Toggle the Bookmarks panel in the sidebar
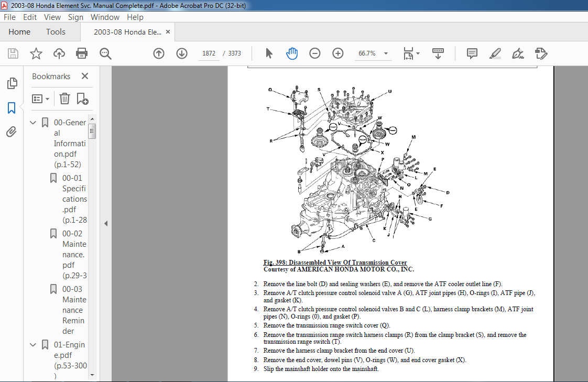588x382 pixels. (12, 108)
